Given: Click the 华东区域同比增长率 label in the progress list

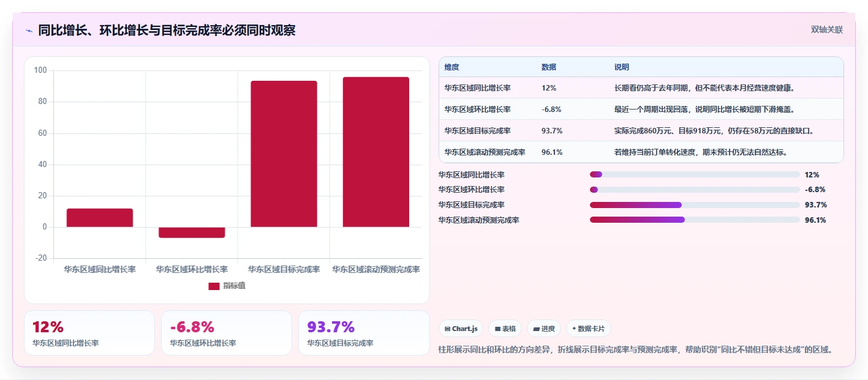Looking at the screenshot, I should 472,175.
